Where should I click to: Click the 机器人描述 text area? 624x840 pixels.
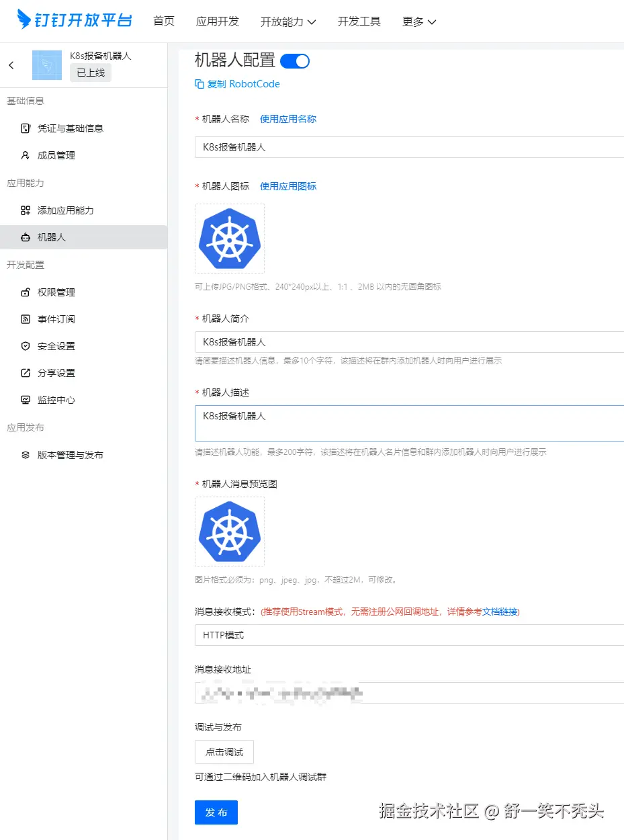pyautogui.click(x=409, y=423)
